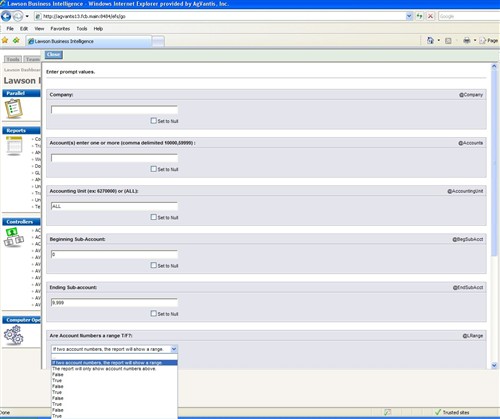Click the Computer Ops section header
Screen dimensions: 500x419
tap(21, 320)
